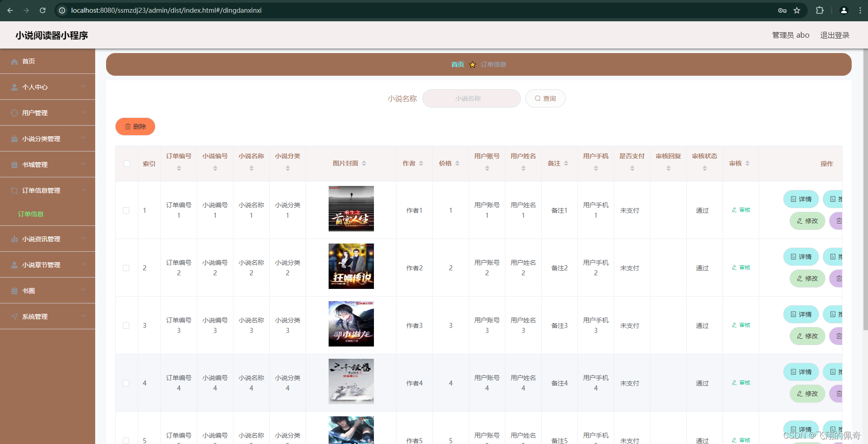
Task: Click 修改 button for row 4
Action: [807, 394]
